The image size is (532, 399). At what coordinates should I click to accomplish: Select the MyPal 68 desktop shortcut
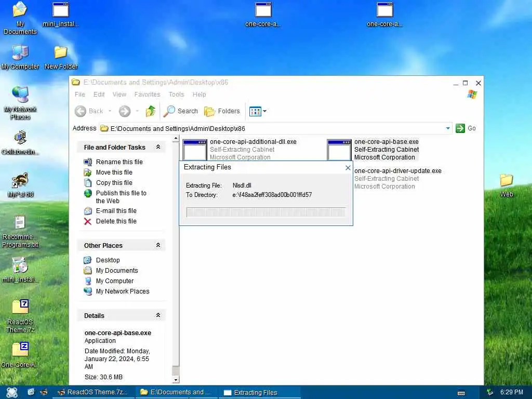point(20,185)
